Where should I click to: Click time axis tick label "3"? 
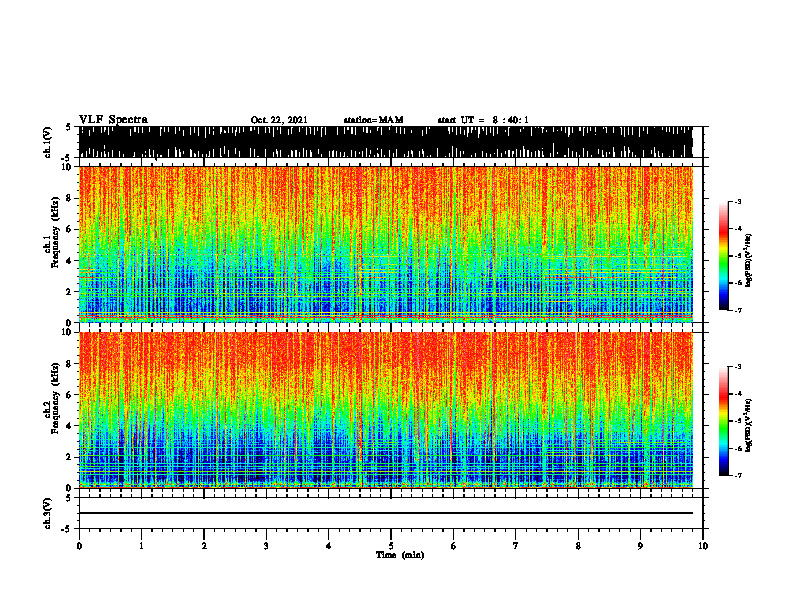coord(266,546)
